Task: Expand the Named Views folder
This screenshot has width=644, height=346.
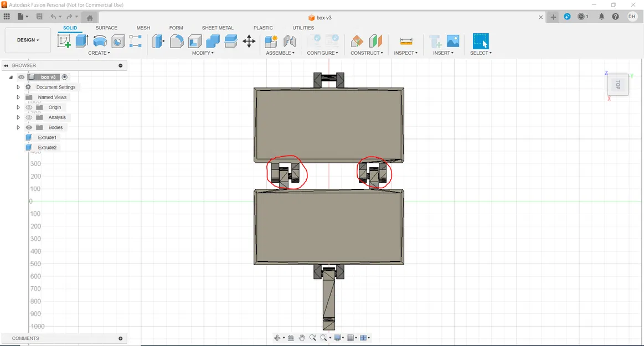Action: point(18,97)
